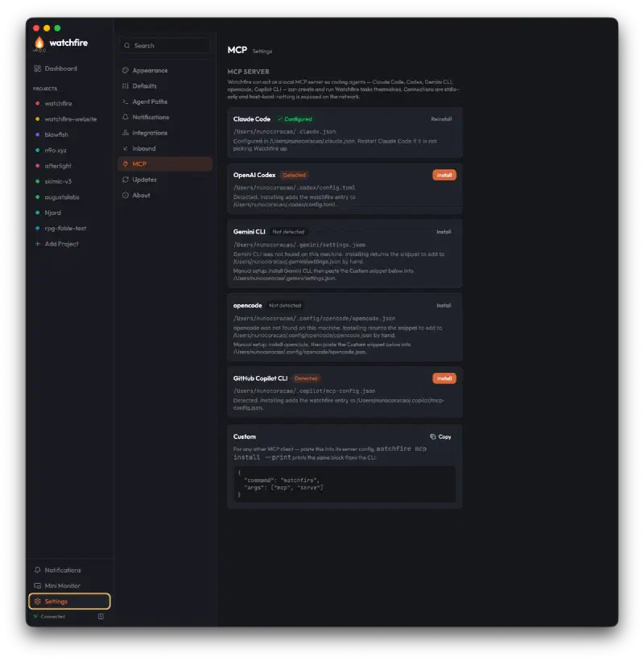
Task: Click the .gemini/settings.json path text
Action: pos(299,245)
